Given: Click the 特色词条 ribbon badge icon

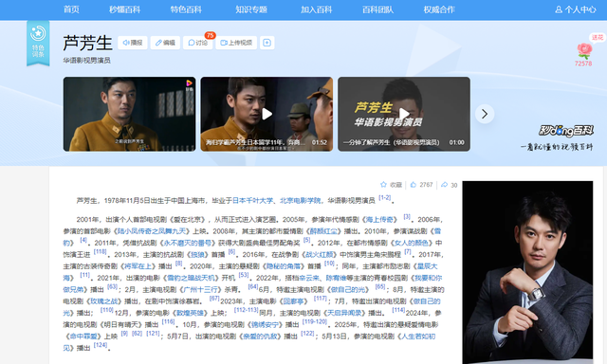Looking at the screenshot, I should point(38,43).
